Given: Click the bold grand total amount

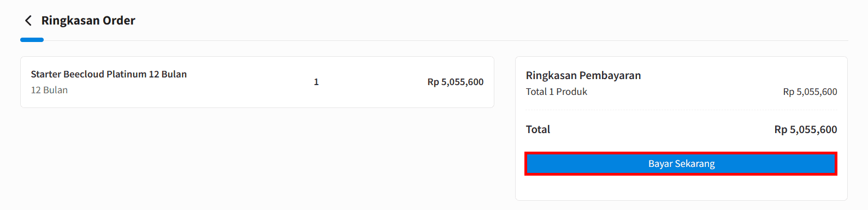Looking at the screenshot, I should [806, 129].
